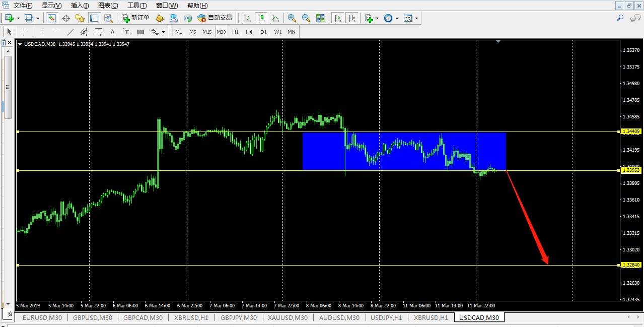This screenshot has width=644, height=327.
Task: Select the crosshair tool
Action: pyautogui.click(x=24, y=32)
